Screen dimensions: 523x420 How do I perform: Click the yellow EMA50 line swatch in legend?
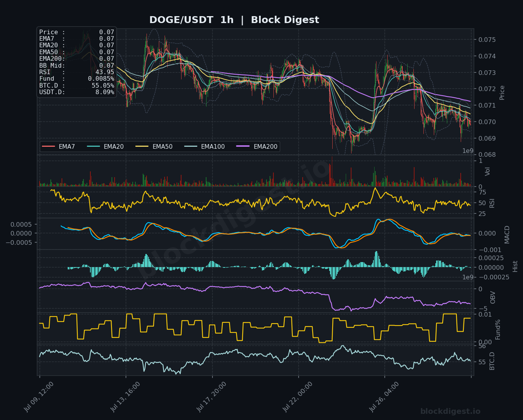click(142, 146)
